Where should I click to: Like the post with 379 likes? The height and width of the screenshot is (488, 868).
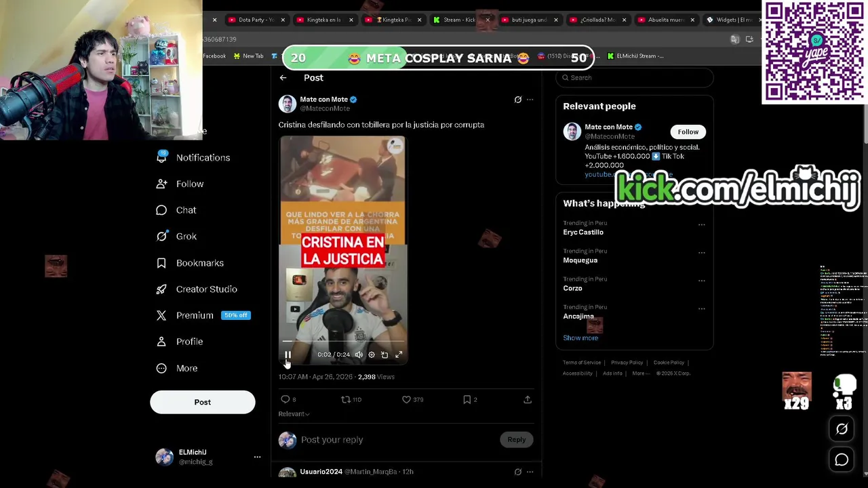[406, 400]
